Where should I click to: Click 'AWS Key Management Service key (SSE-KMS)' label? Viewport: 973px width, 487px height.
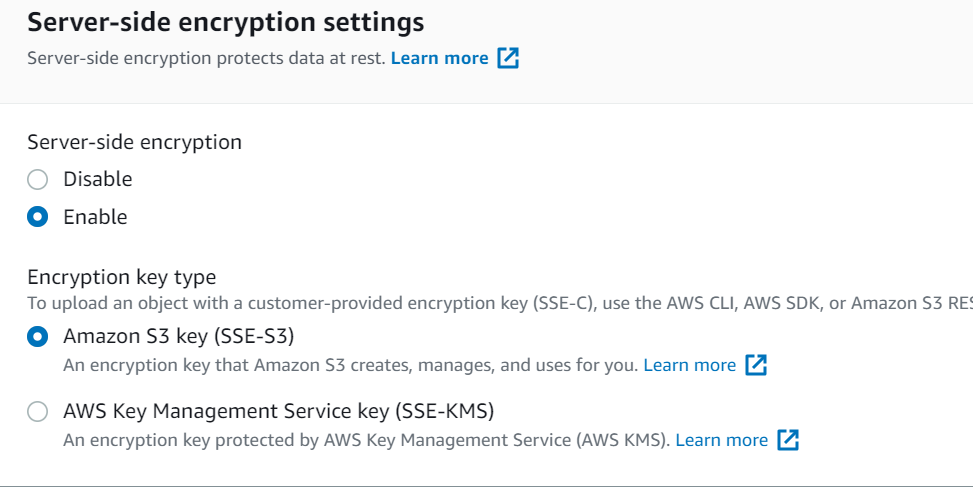[x=279, y=411]
